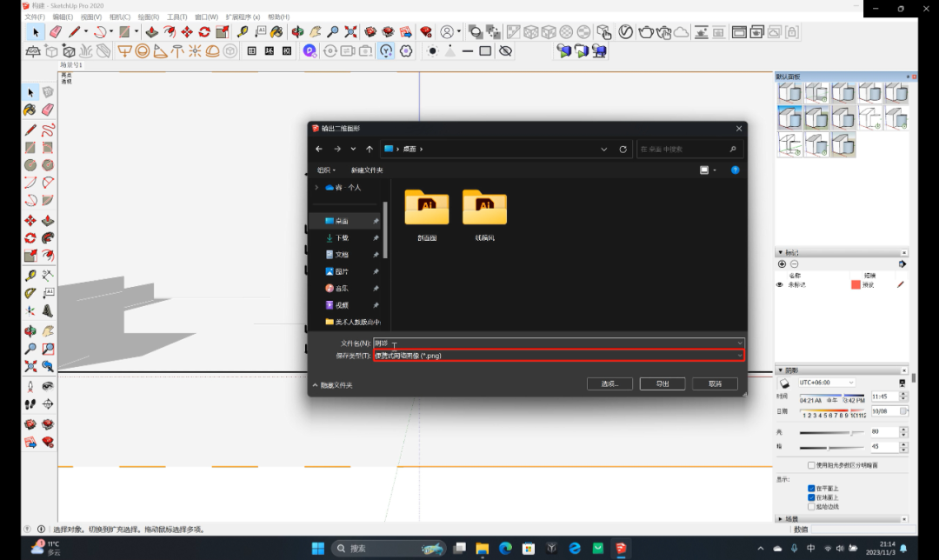
Task: Select the Scale tool in top toolbar
Action: click(223, 32)
